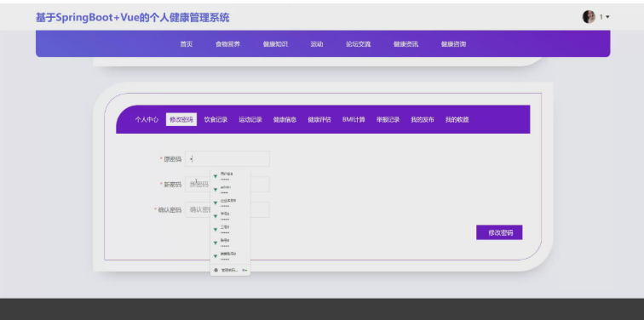Open 健康咨询 navigation item

[x=453, y=44]
